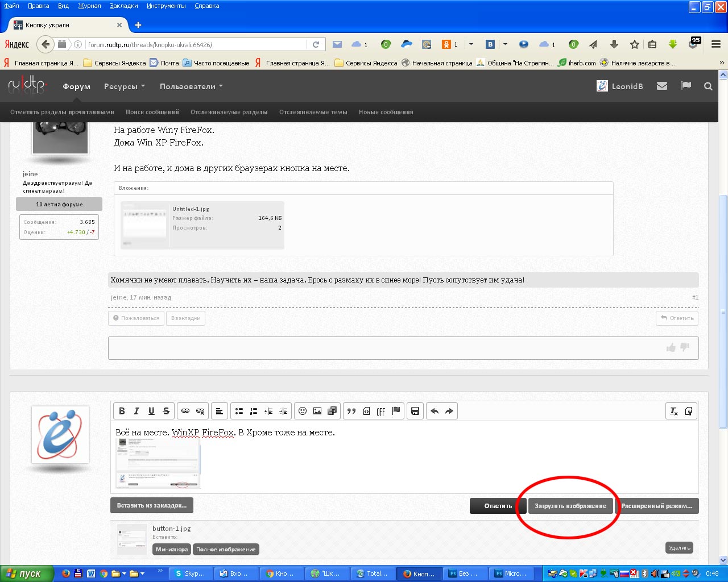Screen dimensions: 728x582
Task: Redo the edit in the reply editor
Action: point(449,411)
